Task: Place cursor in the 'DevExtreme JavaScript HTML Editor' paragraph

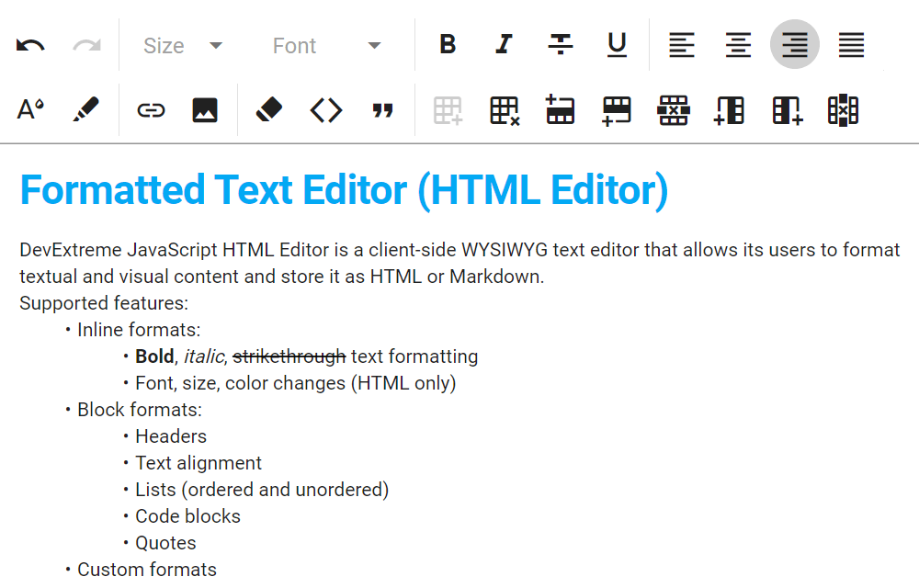Action: (x=459, y=263)
